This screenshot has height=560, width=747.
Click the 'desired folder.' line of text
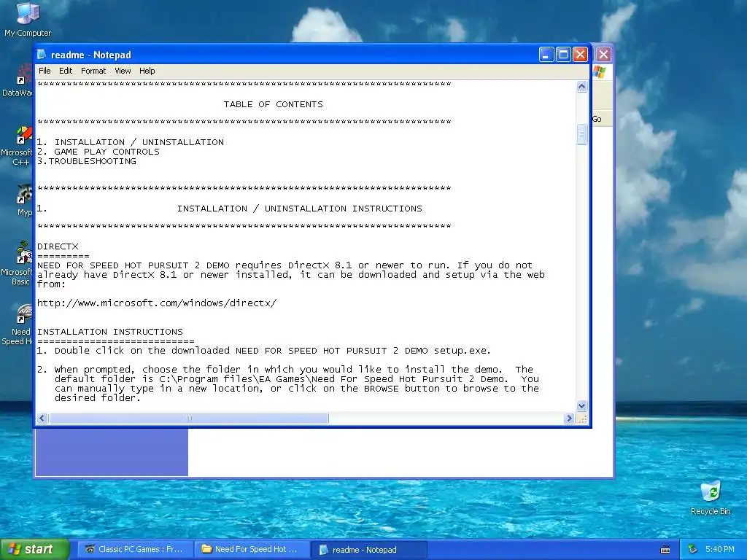pyautogui.click(x=98, y=398)
